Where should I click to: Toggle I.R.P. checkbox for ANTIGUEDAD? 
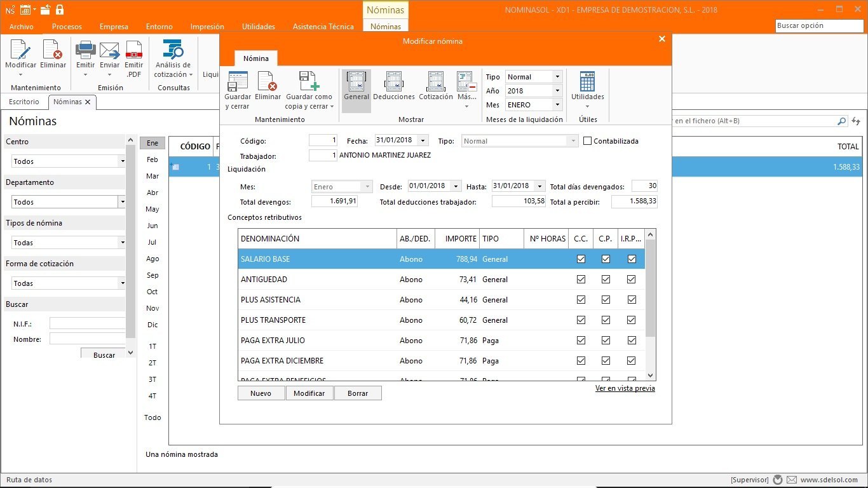[632, 280]
